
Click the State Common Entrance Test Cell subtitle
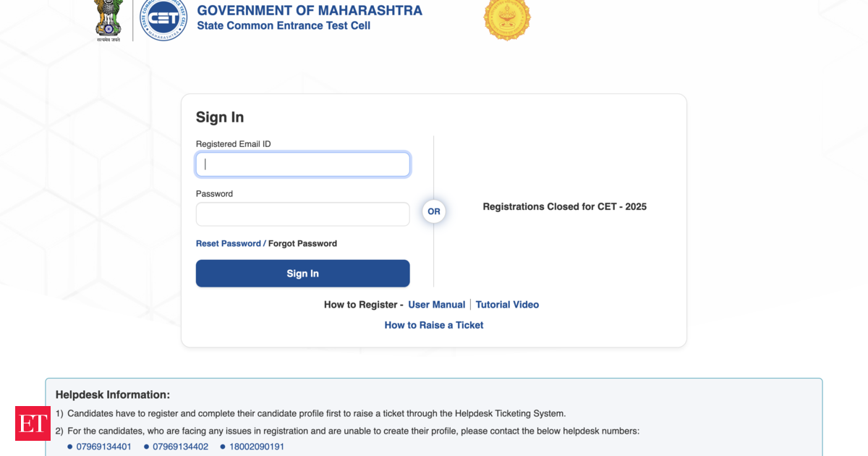(284, 26)
